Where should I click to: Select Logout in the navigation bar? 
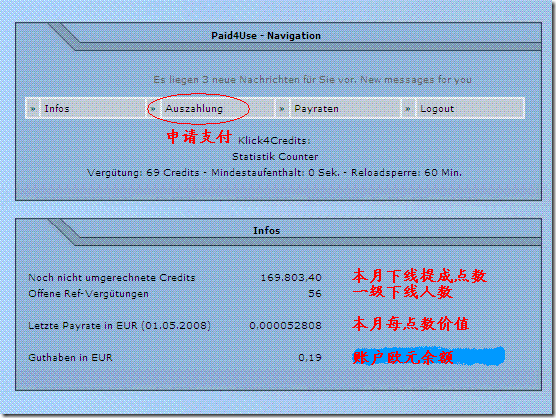click(x=437, y=108)
